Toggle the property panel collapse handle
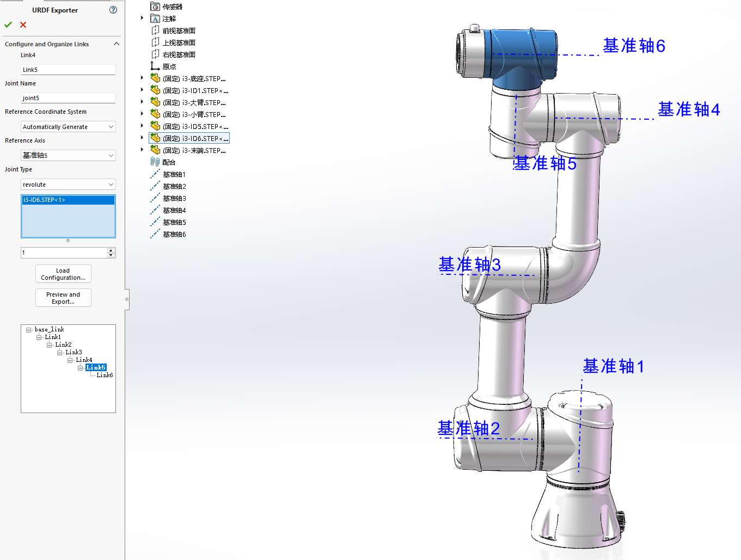The image size is (741, 560). pos(127,299)
